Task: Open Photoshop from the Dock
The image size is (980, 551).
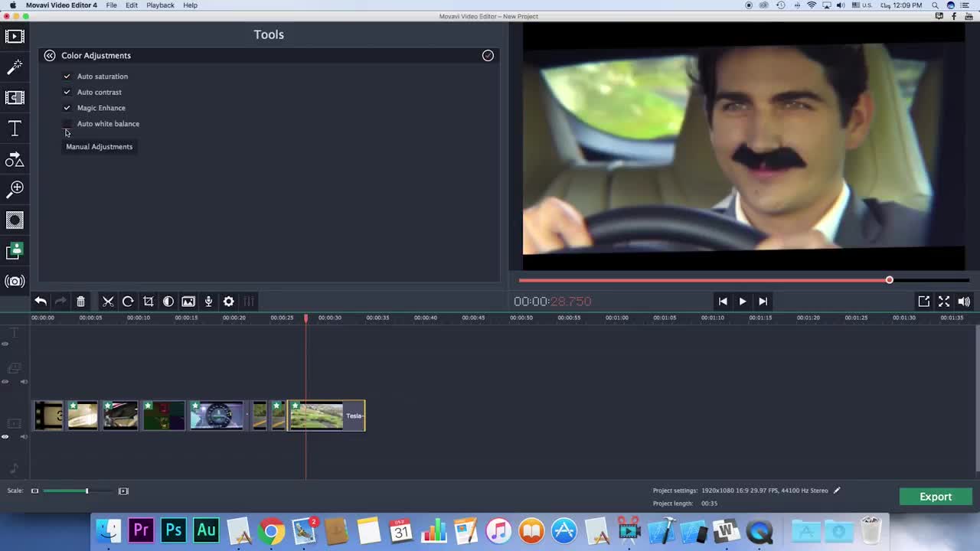Action: (x=174, y=530)
